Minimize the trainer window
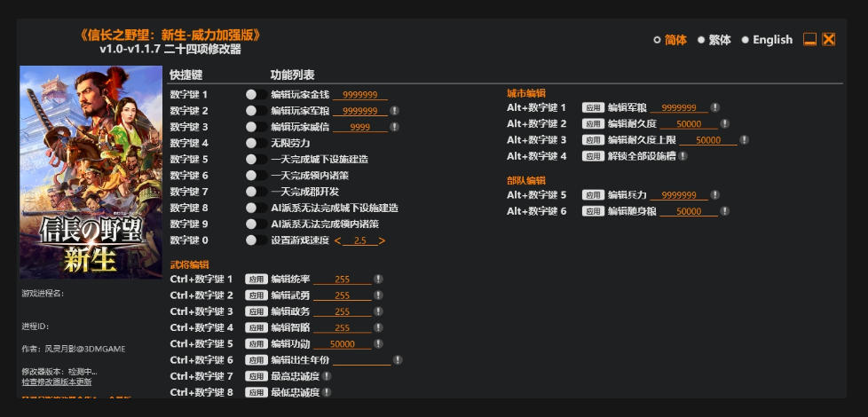The height and width of the screenshot is (417, 868). tap(810, 39)
